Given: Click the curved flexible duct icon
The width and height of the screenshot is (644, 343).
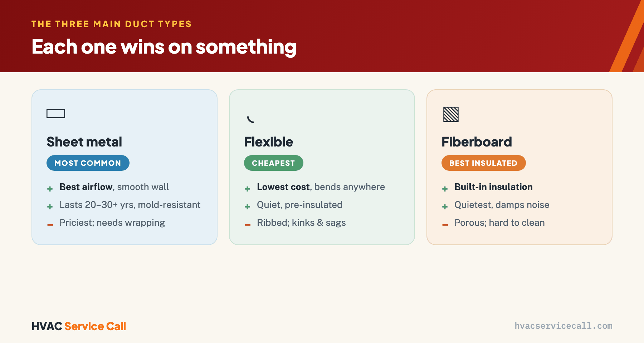Looking at the screenshot, I should coord(250,120).
